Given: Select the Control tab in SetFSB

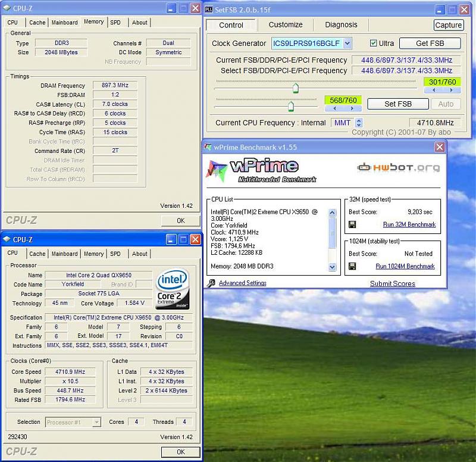Looking at the screenshot, I should click(231, 25).
